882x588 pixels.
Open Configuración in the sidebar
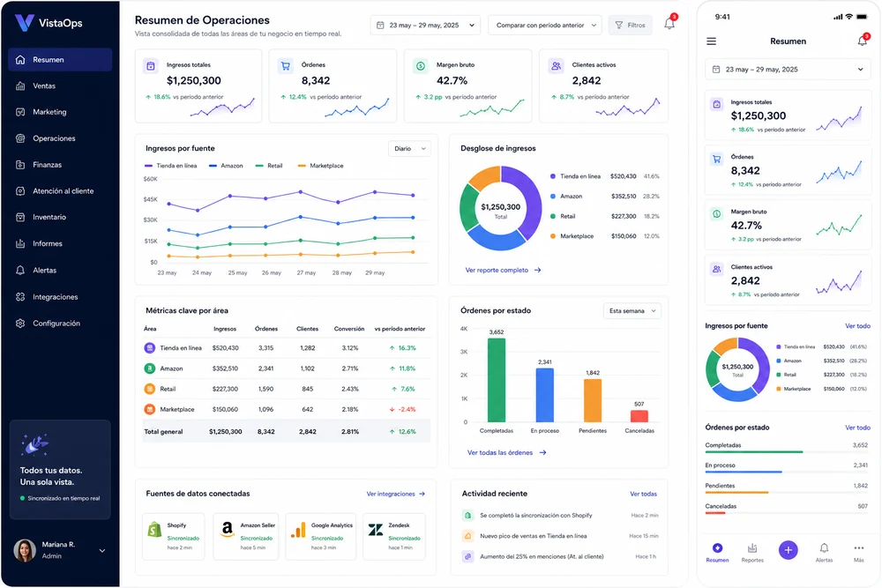click(x=60, y=324)
